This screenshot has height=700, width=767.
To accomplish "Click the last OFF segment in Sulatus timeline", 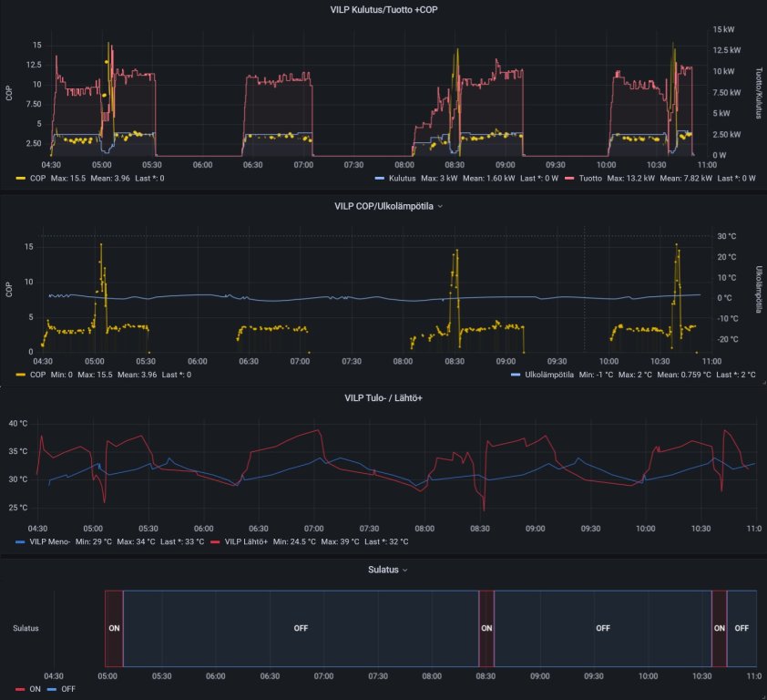I will point(741,628).
